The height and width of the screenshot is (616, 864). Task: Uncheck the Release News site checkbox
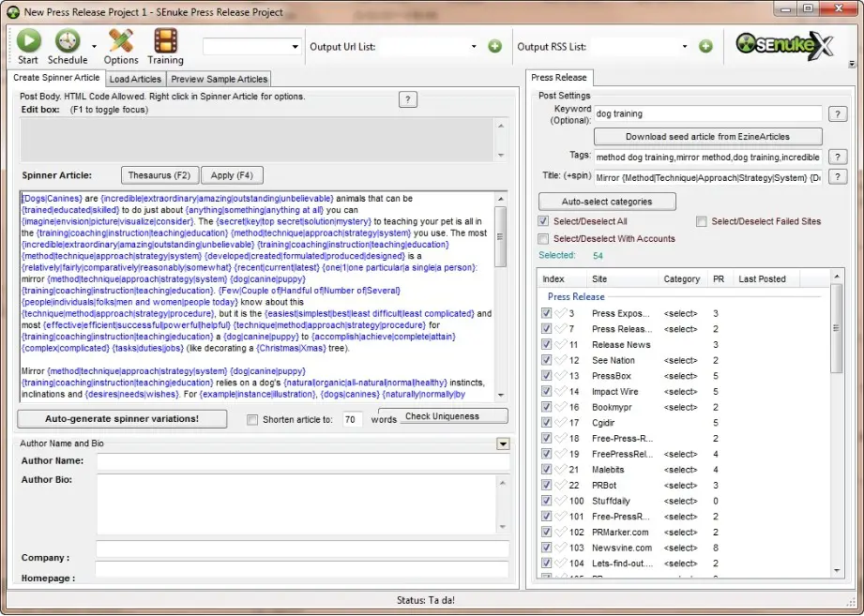pyautogui.click(x=546, y=345)
